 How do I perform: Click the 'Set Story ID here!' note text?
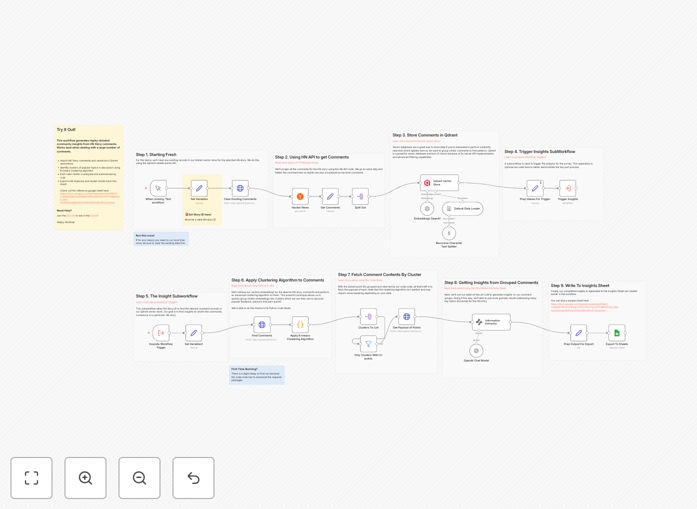click(199, 214)
